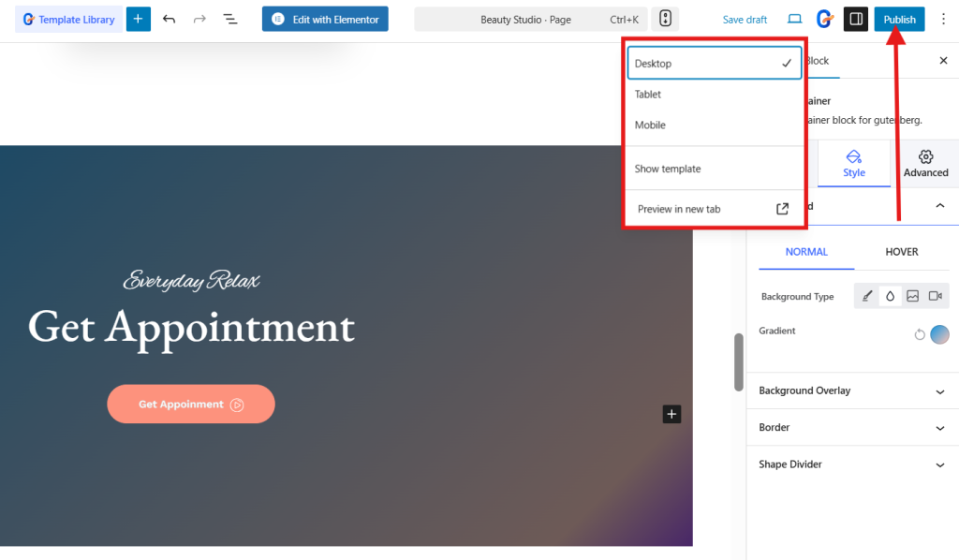Open the Gradient color swatch
This screenshot has width=959, height=560.
click(x=939, y=334)
